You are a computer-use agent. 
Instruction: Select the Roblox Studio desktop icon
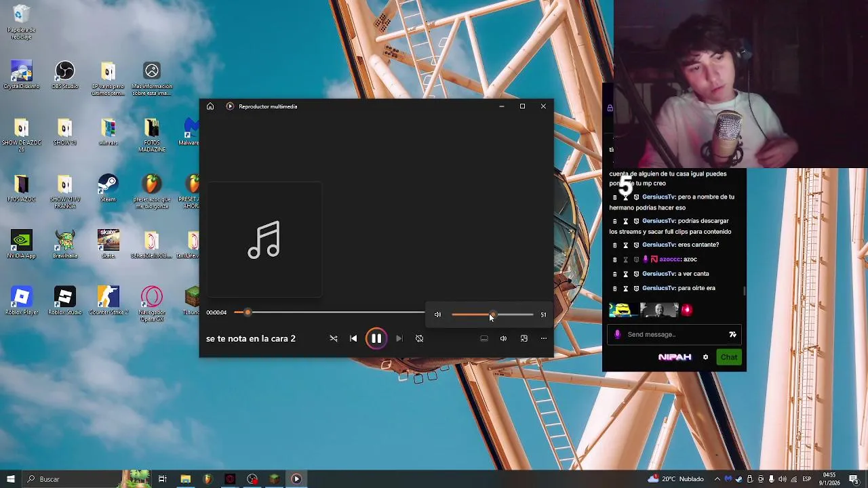(x=65, y=301)
